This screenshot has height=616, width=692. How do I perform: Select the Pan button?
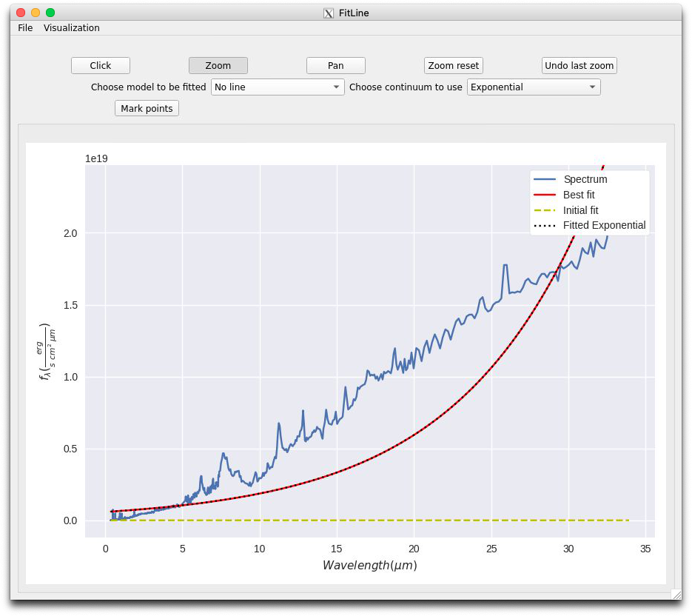[x=336, y=65]
